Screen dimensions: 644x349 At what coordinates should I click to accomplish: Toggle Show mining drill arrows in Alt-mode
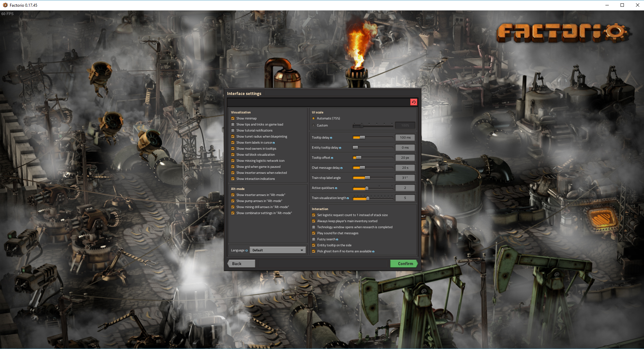click(x=233, y=207)
